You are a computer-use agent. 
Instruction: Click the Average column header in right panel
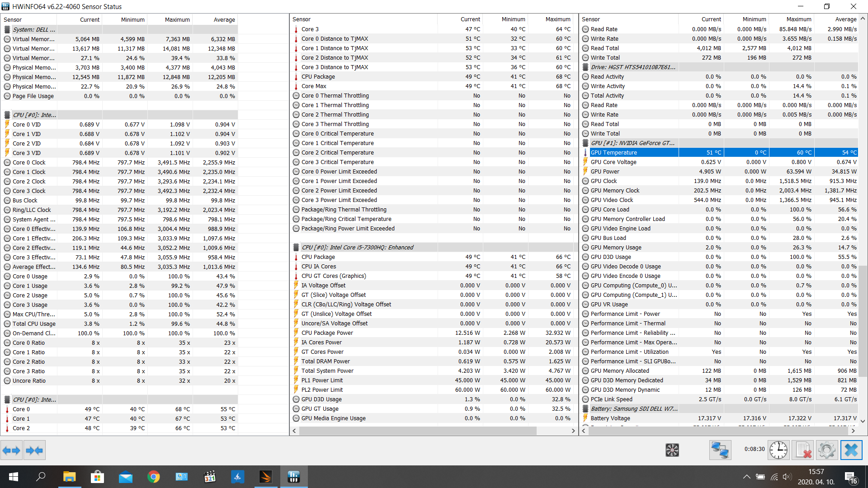click(x=845, y=19)
